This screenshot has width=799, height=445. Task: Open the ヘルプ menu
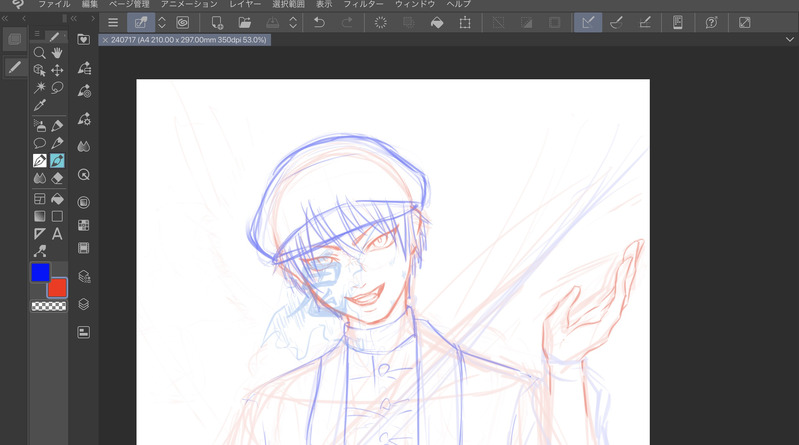[x=459, y=4]
